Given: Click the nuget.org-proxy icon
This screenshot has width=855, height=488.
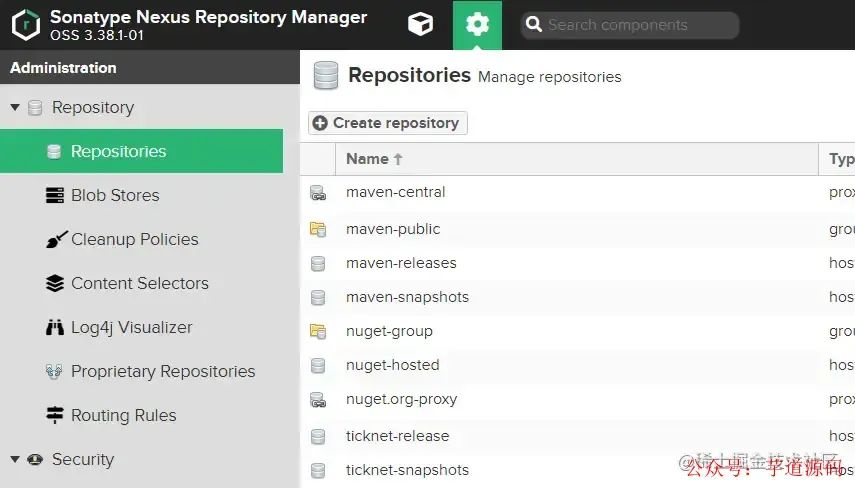Looking at the screenshot, I should coord(318,400).
